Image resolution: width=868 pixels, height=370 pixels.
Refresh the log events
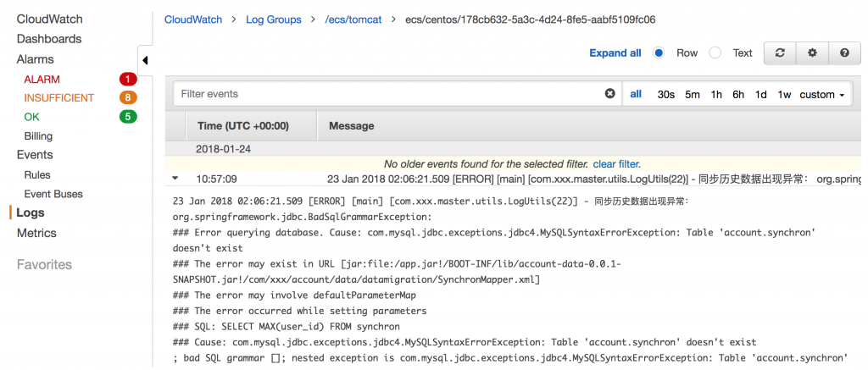tap(780, 53)
